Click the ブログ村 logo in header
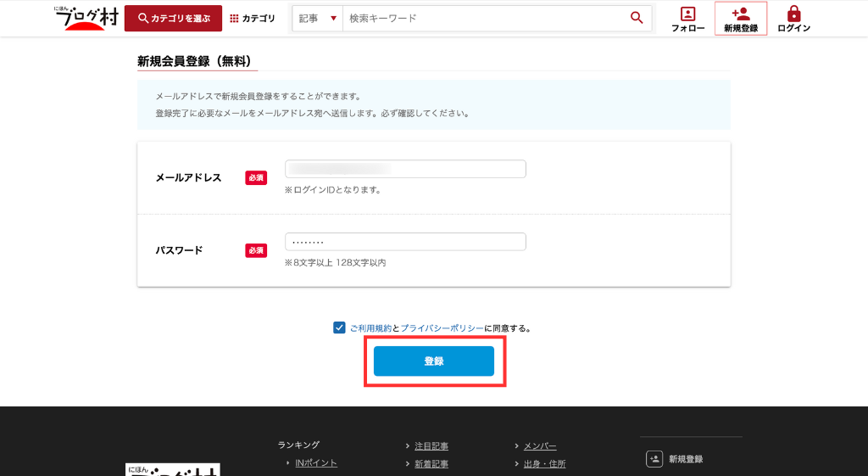The height and width of the screenshot is (476, 868). pos(87,19)
